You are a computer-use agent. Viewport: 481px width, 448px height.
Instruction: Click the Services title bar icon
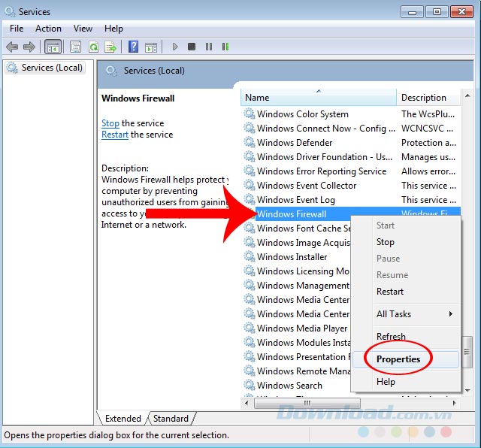click(10, 12)
